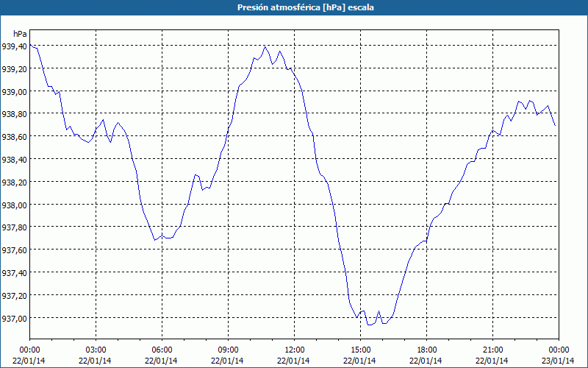Image resolution: width=588 pixels, height=368 pixels.
Task: Click the 06:00 time axis label
Action: (162, 350)
